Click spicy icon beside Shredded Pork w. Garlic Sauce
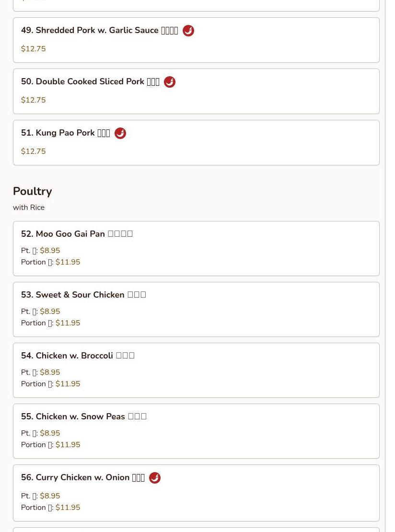The image size is (395, 532). click(188, 31)
